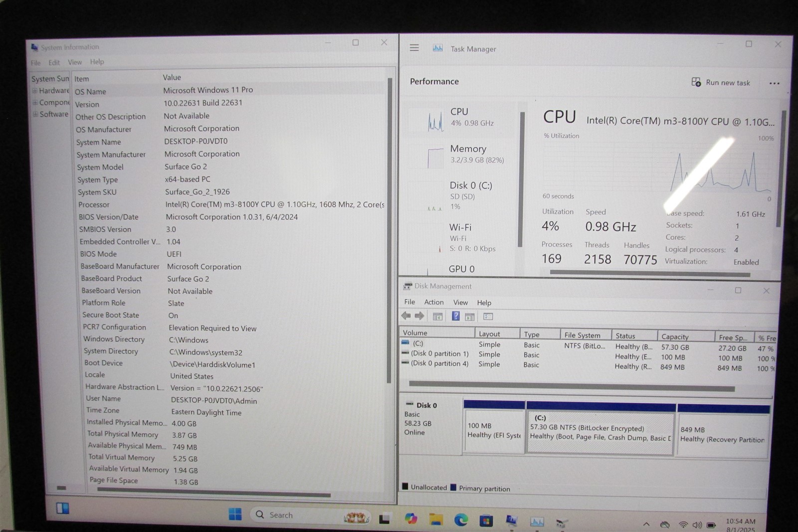The width and height of the screenshot is (798, 532).
Task: Open the settings list icon in Disk Management toolbar
Action: [x=488, y=317]
